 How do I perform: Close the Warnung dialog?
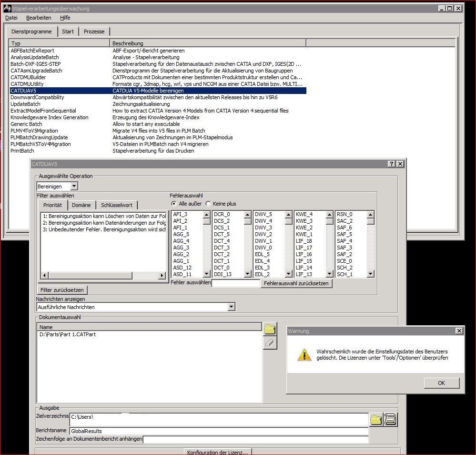(x=459, y=331)
